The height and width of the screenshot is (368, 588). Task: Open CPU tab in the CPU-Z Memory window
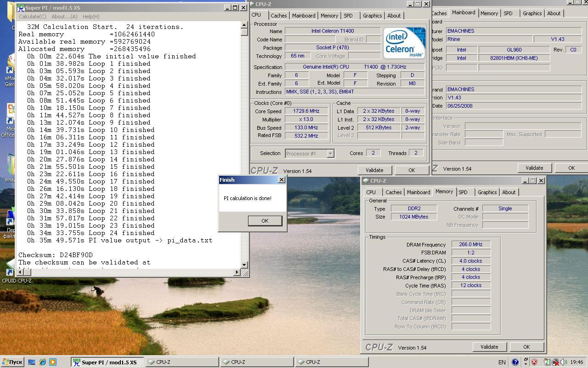pyautogui.click(x=371, y=192)
